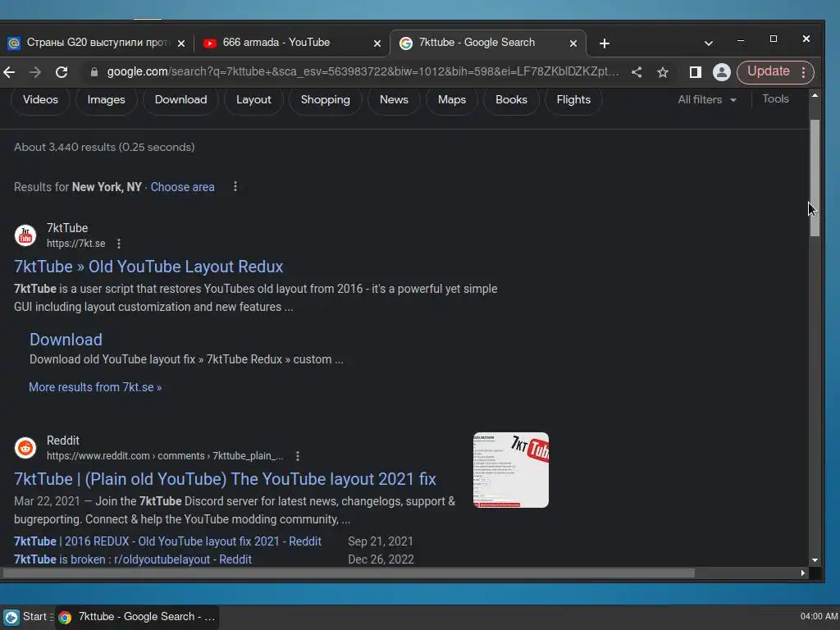
Task: Close the 666 armada YouTube tab
Action: point(377,43)
